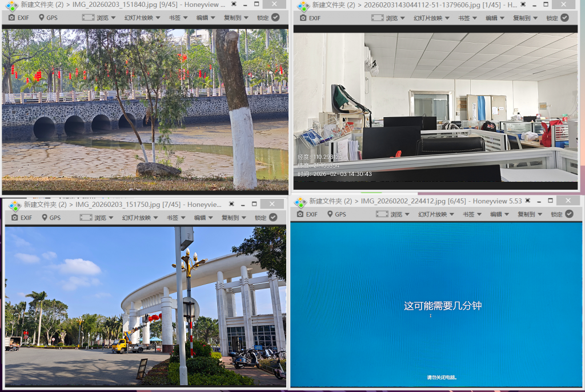Expand 复制到 dropdown in the archway photo window
Image resolution: width=585 pixels, height=392 pixels.
234,218
